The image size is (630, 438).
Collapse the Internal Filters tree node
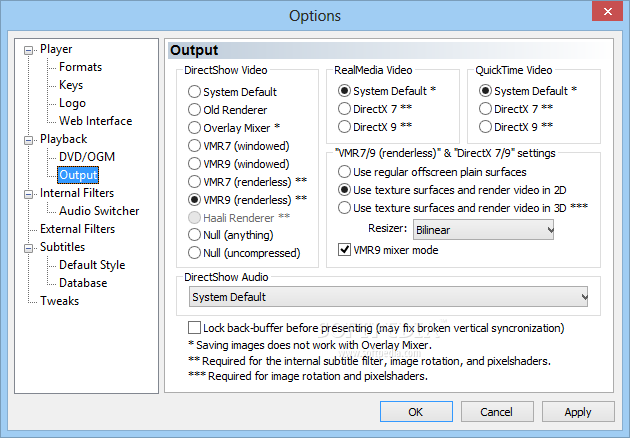(x=29, y=195)
